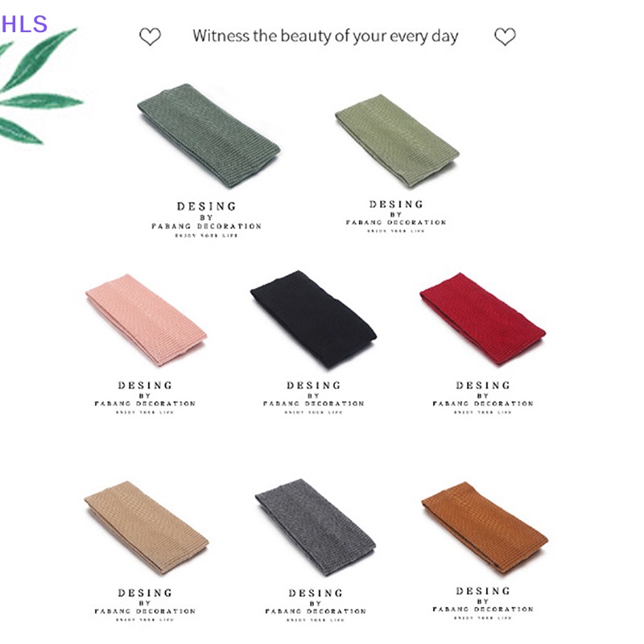Click the heart icon right of the slogan

click(x=505, y=36)
